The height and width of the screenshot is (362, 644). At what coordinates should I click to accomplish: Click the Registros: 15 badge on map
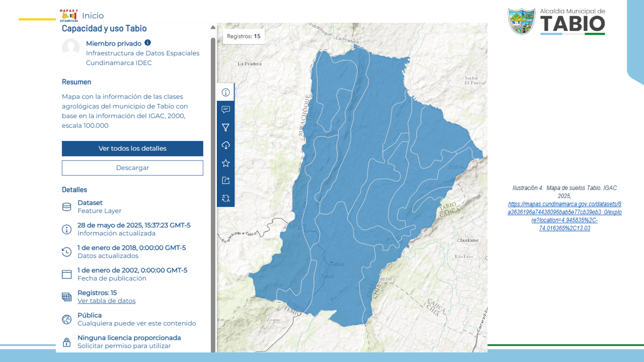[x=244, y=36]
